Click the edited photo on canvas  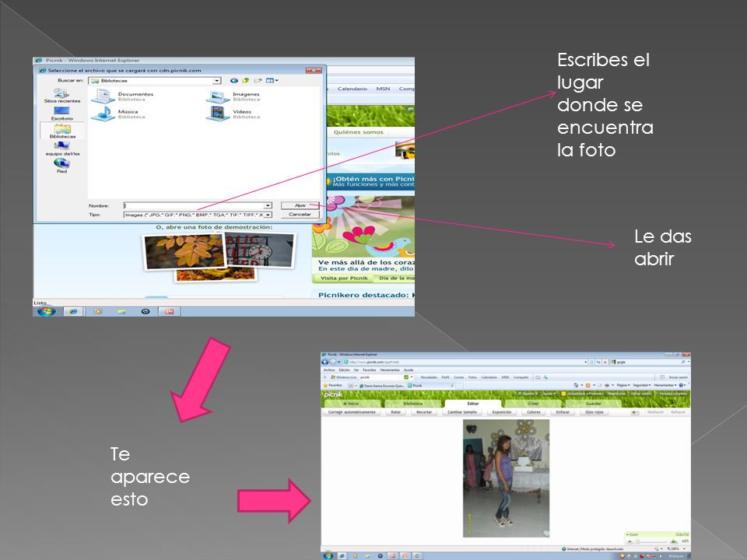click(506, 478)
